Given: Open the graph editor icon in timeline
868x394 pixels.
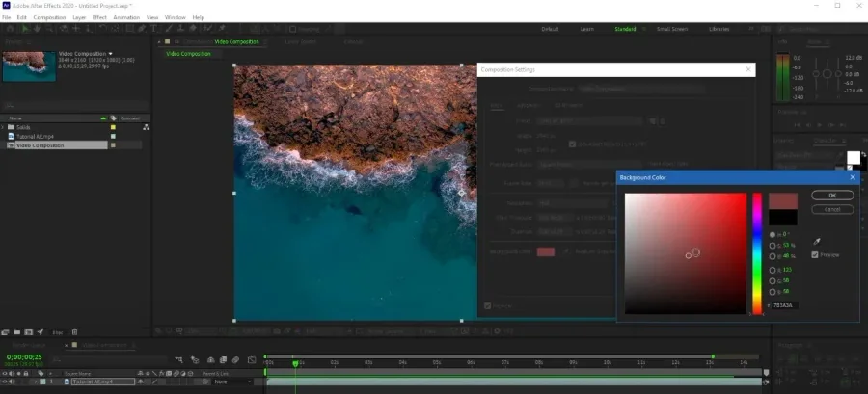Looking at the screenshot, I should 252,359.
